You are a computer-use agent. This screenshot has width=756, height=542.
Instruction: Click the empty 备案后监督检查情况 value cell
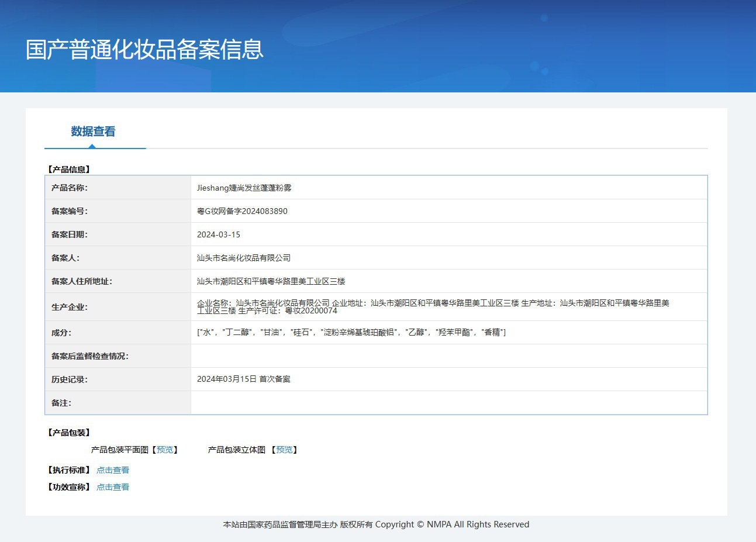(448, 356)
